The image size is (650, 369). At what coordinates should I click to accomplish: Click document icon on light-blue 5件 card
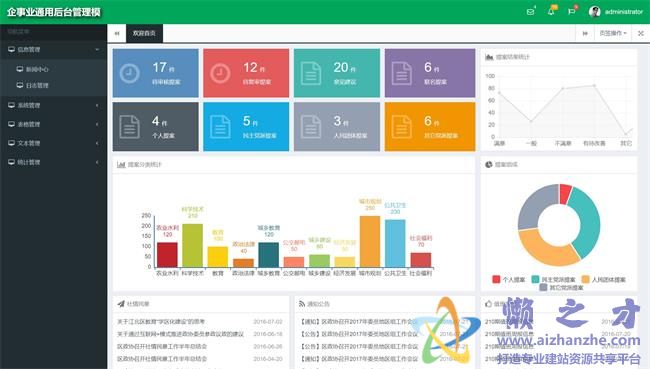220,127
